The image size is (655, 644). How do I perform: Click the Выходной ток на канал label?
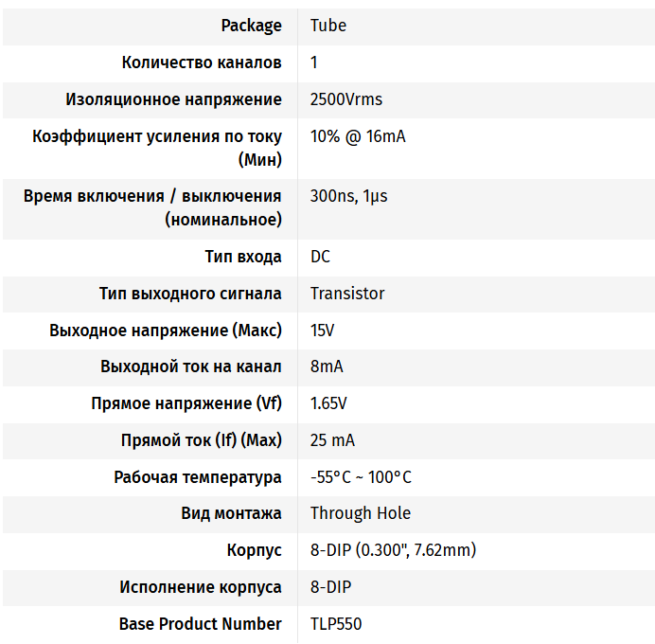[191, 367]
